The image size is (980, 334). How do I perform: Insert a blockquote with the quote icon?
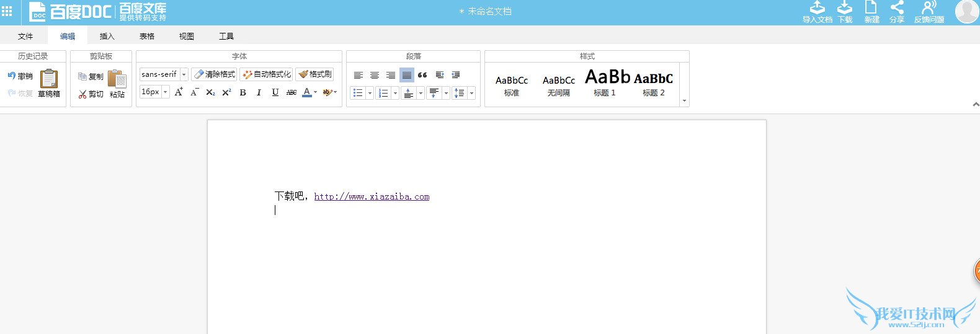(422, 75)
